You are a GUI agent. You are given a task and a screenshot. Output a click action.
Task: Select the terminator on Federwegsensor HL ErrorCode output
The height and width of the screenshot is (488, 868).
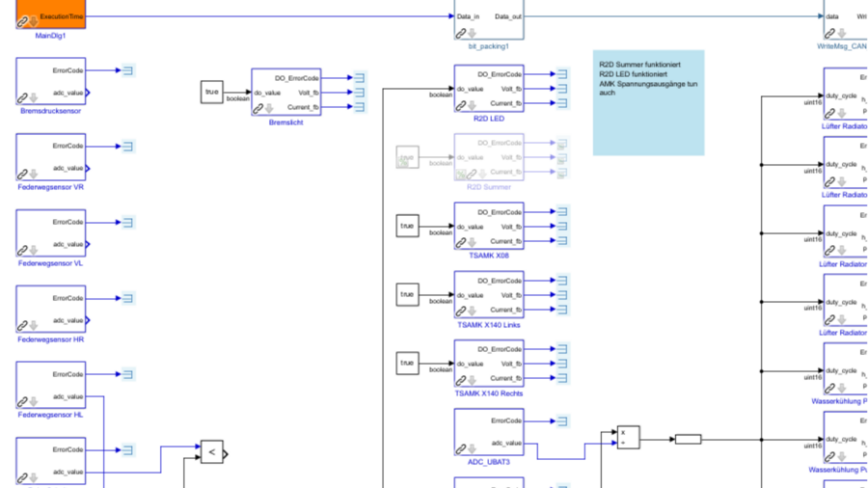128,374
